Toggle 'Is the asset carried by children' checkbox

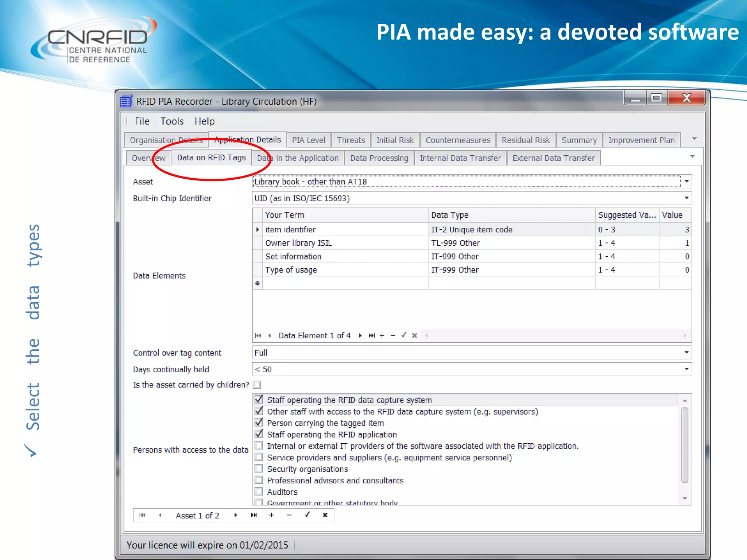pos(257,385)
